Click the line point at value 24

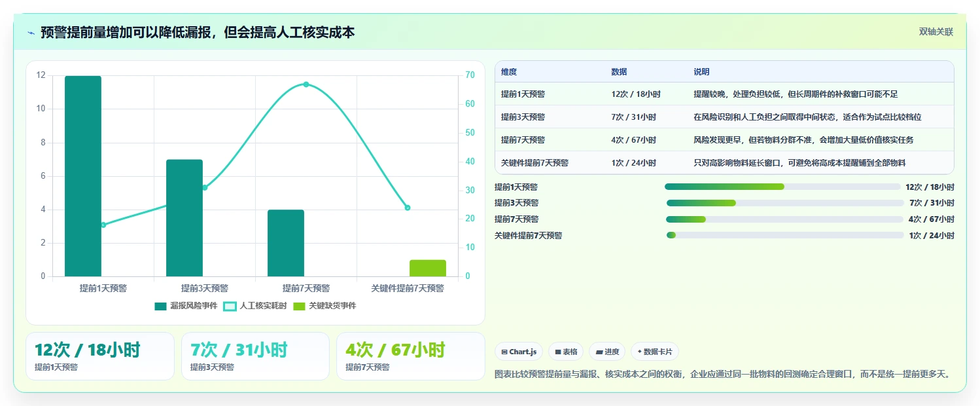408,208
